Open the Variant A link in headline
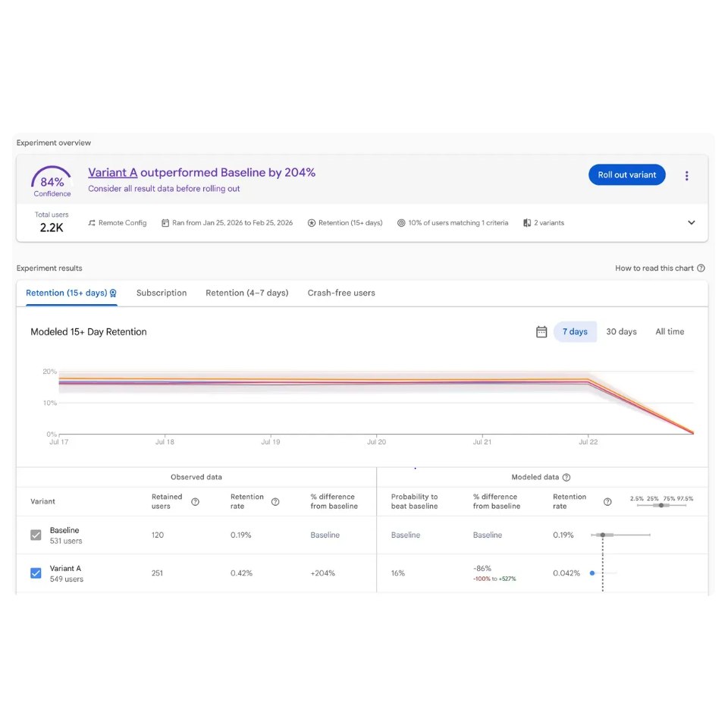The width and height of the screenshot is (728, 728). tap(113, 173)
